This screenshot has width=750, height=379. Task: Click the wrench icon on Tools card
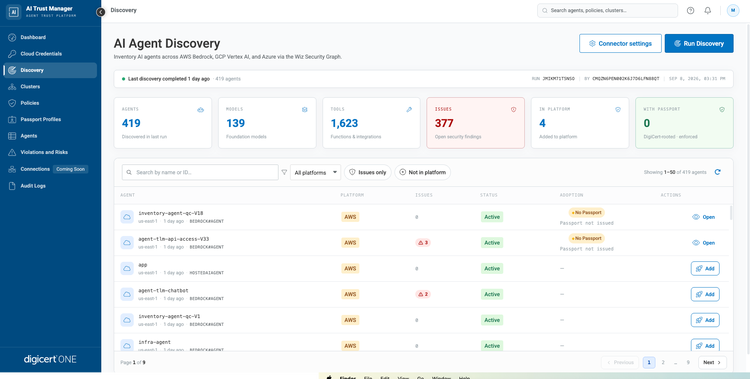pos(409,110)
